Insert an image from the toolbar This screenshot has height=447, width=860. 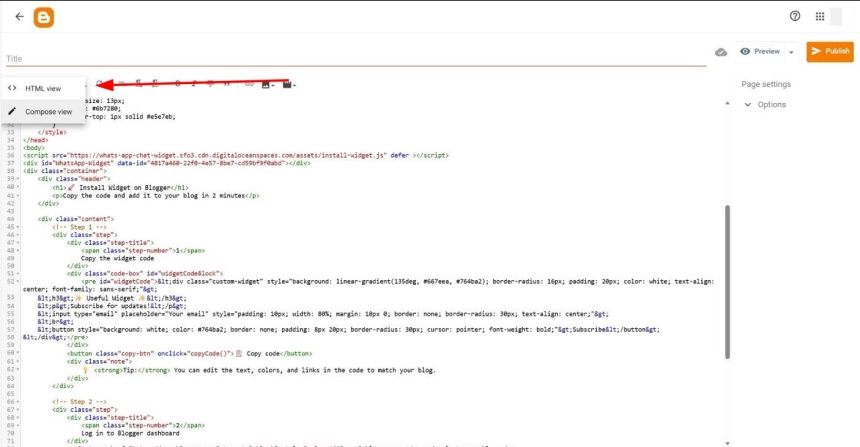tap(267, 84)
